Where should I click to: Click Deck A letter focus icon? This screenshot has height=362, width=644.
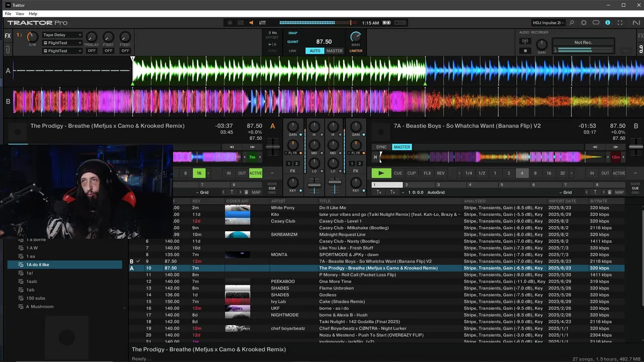click(x=273, y=126)
